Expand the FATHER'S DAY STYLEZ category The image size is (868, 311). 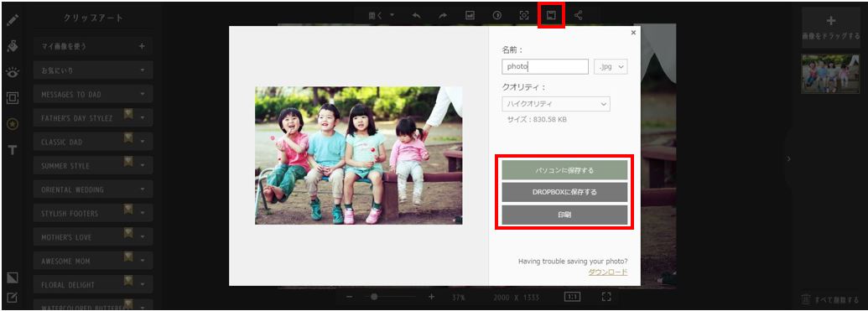tap(143, 118)
